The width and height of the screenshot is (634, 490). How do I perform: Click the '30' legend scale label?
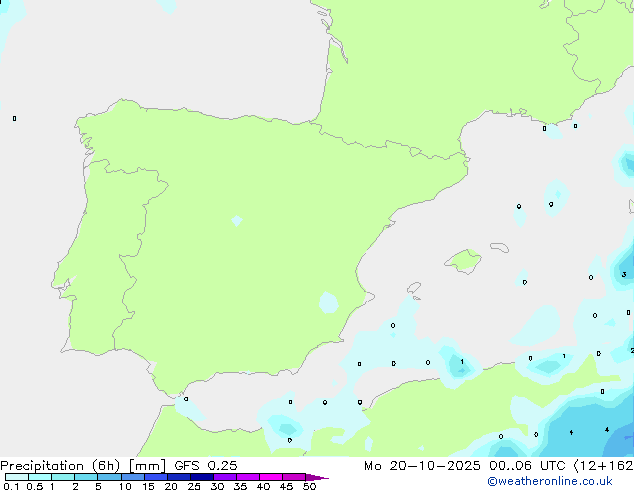coord(217,486)
